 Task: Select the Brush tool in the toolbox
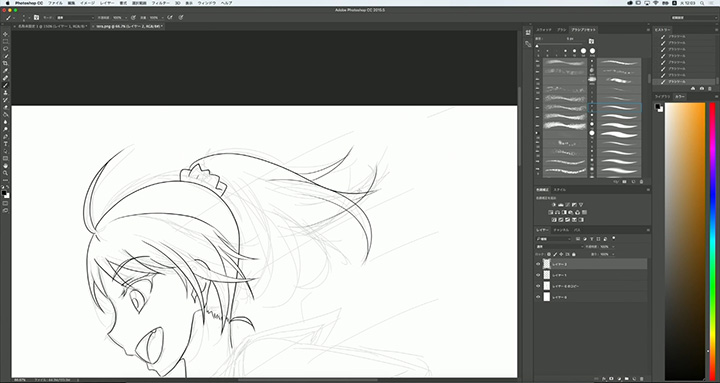pos(6,85)
